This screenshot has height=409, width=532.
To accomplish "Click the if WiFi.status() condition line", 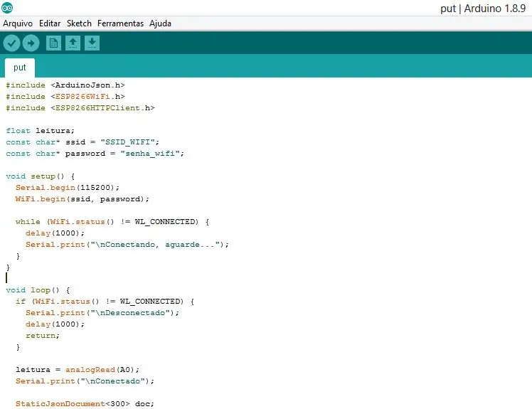I will (105, 302).
